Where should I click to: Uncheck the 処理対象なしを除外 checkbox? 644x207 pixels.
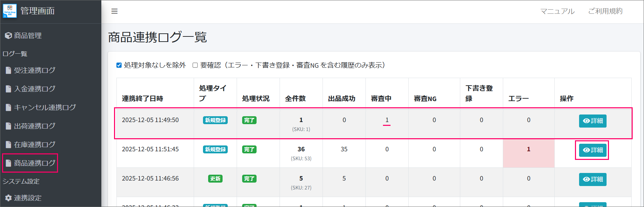[119, 65]
